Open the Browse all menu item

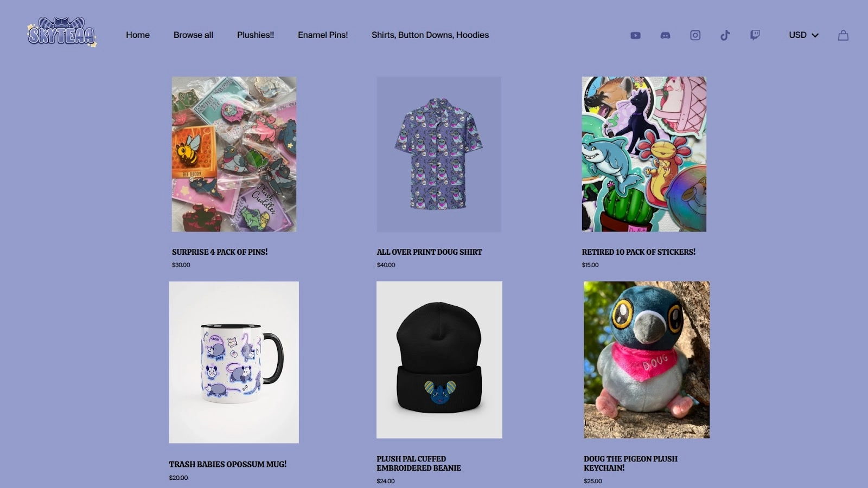pyautogui.click(x=193, y=35)
